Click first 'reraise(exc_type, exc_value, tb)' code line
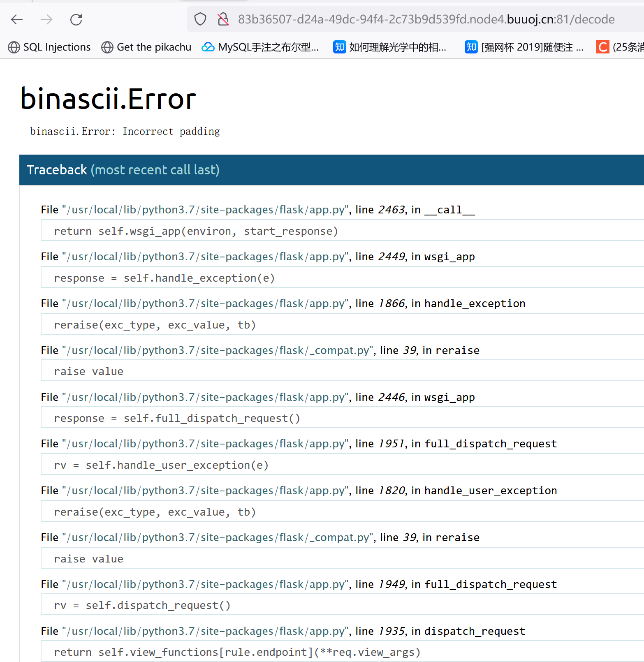Screen dimensions: 644x662 click(342, 325)
